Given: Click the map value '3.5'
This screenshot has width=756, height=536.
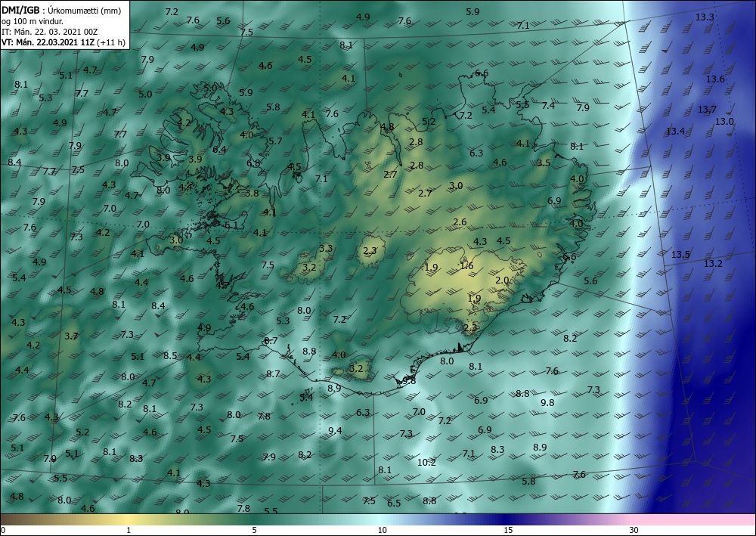Looking at the screenshot, I should (x=544, y=163).
